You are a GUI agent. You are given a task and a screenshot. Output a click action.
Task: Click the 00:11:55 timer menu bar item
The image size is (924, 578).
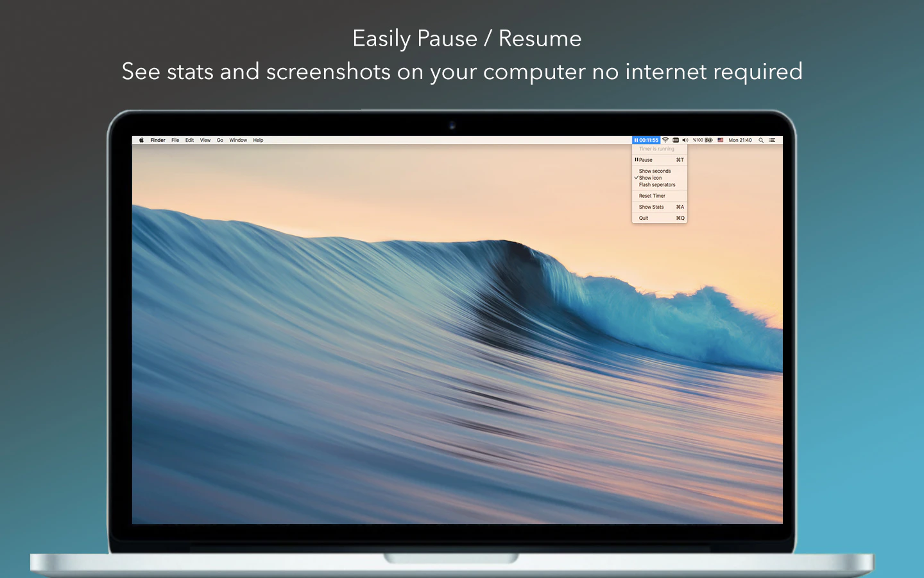tap(646, 140)
